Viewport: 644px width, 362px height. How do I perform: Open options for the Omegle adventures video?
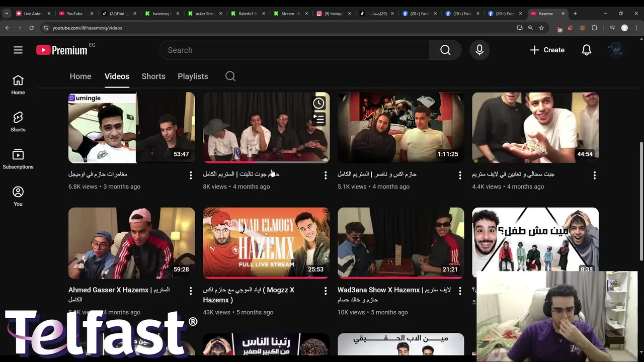tap(191, 175)
